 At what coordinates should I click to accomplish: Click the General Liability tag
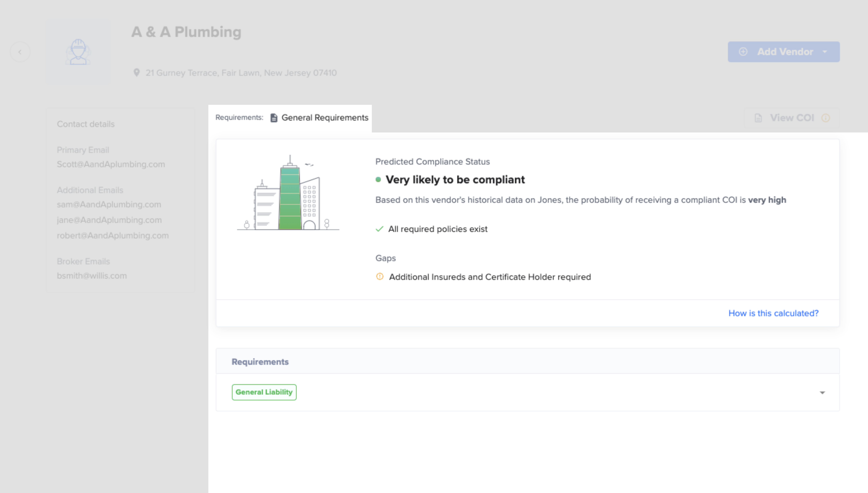click(264, 392)
